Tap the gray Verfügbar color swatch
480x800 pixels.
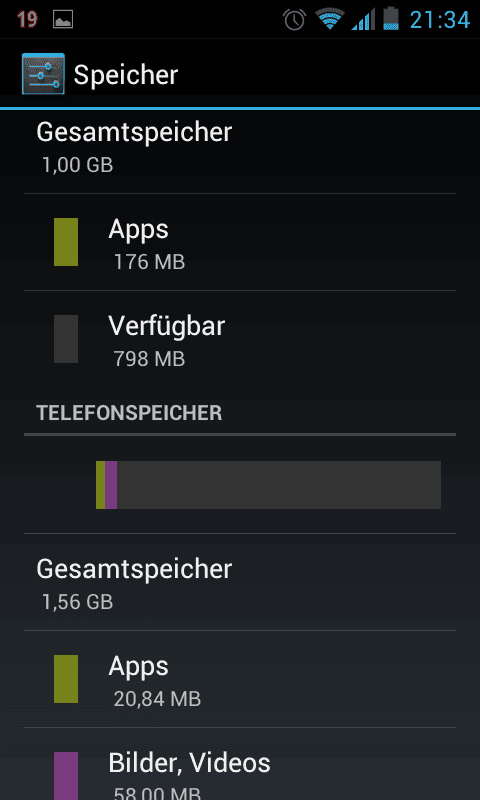66,339
